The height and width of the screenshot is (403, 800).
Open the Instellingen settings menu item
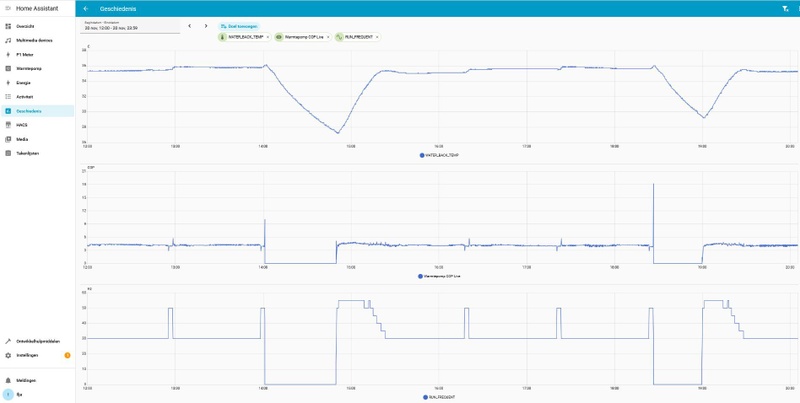[x=37, y=355]
